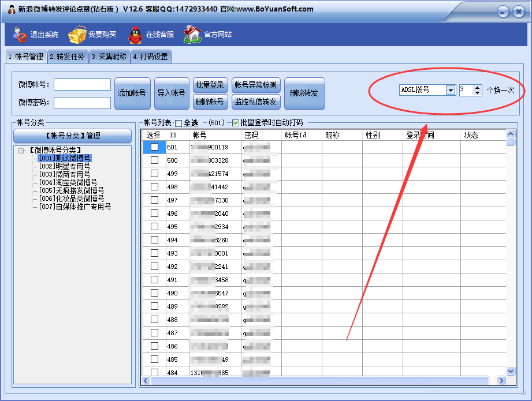Minimize the application window
Viewport: 532px width, 401px height.
coord(503,12)
